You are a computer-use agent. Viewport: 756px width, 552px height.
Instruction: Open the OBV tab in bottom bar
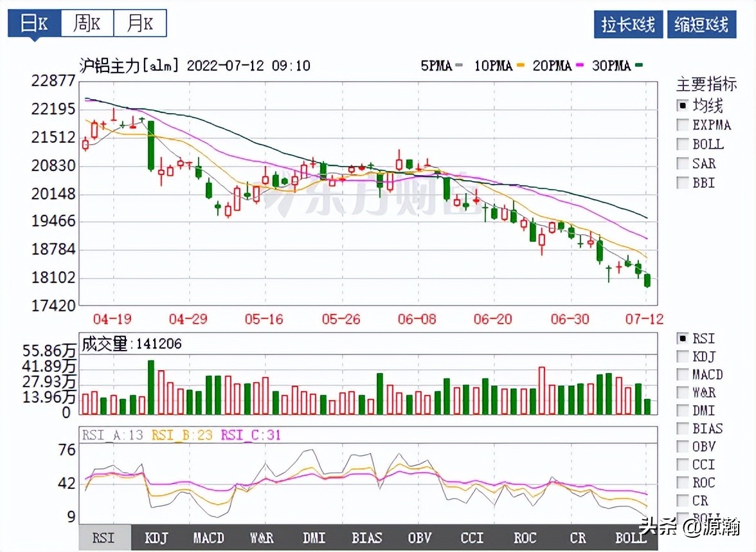click(419, 538)
